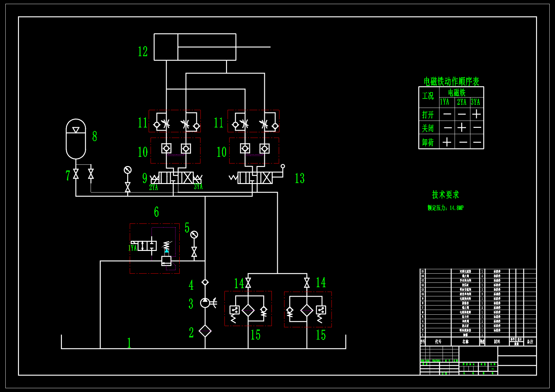Click 液控单向阀 in the parts list

point(465,294)
